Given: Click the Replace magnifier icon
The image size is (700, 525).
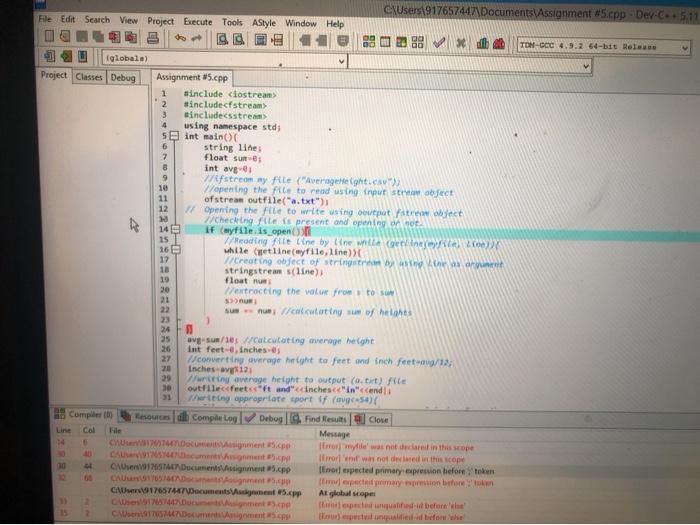Looking at the screenshot, I should tap(239, 40).
